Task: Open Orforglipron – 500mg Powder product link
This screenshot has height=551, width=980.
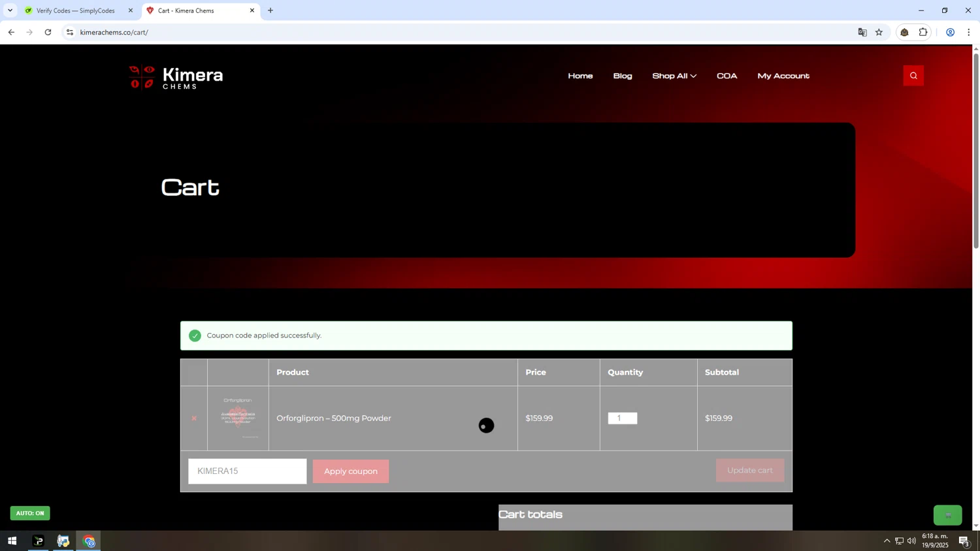Action: pos(334,418)
